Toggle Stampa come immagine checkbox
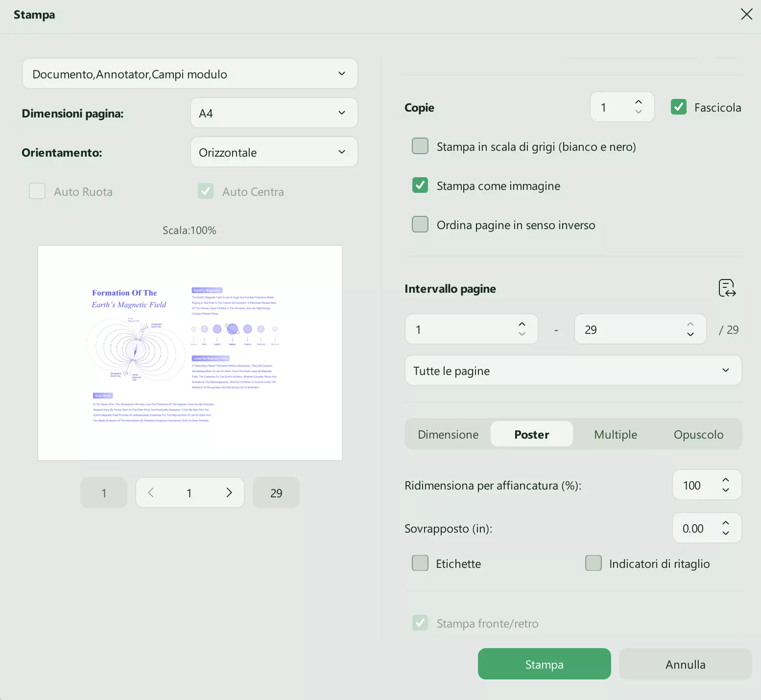The image size is (761, 700). 420,185
